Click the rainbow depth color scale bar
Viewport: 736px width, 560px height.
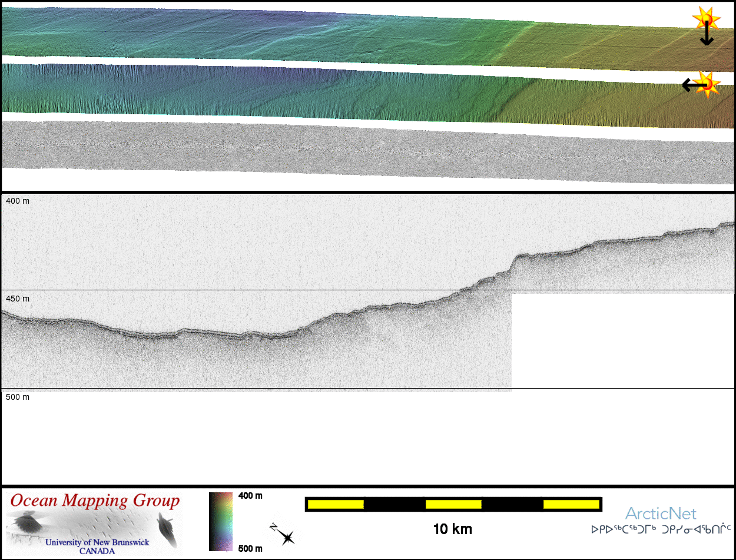click(x=220, y=522)
